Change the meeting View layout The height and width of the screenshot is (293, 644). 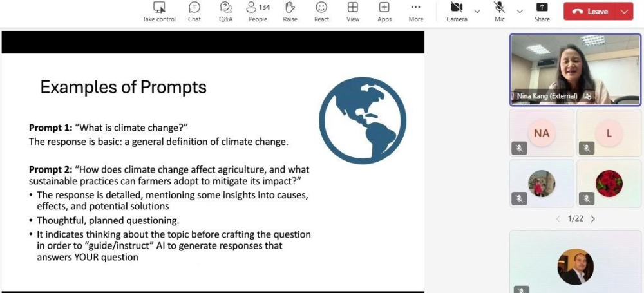pos(353,8)
